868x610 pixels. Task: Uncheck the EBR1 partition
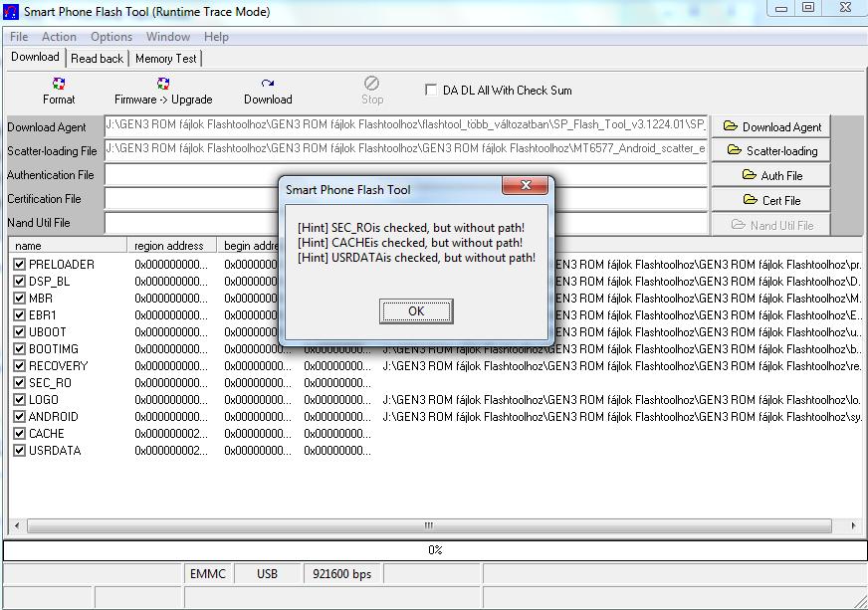(x=19, y=315)
